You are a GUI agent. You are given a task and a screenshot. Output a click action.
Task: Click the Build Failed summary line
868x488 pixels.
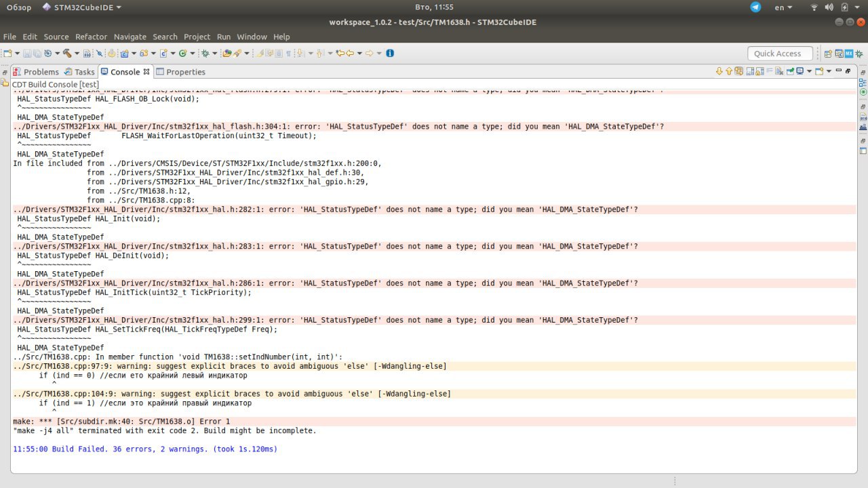145,449
